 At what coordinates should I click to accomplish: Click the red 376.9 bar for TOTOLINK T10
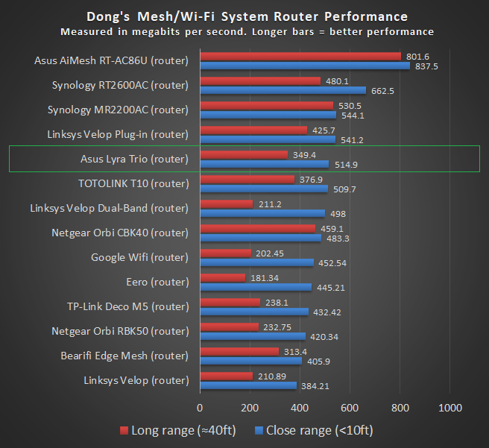247,180
